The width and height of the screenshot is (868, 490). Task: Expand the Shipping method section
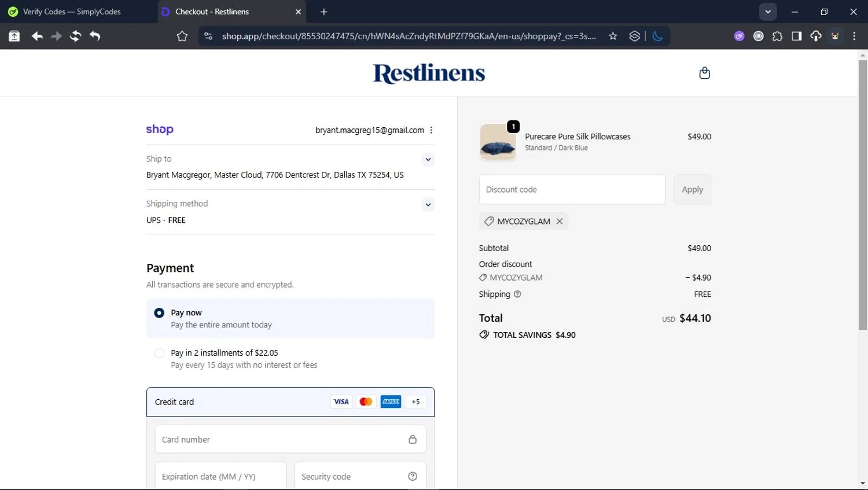point(428,204)
